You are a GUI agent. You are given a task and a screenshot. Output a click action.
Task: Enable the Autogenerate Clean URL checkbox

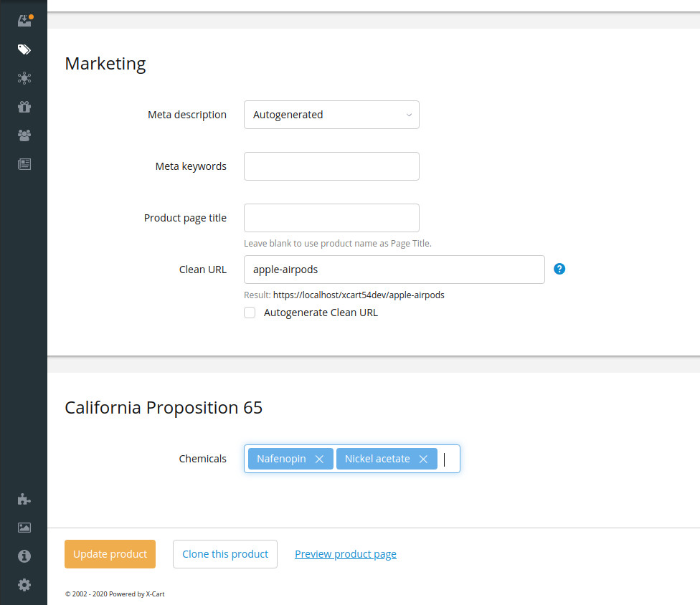click(x=250, y=313)
